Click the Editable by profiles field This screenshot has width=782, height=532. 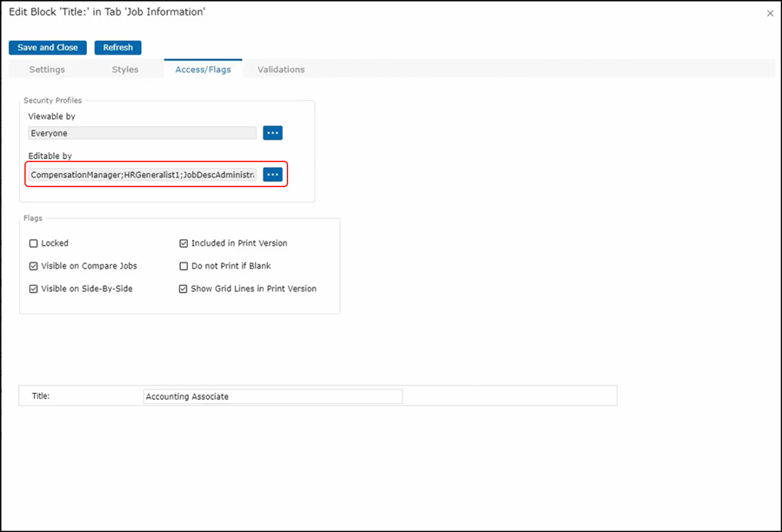(x=142, y=175)
